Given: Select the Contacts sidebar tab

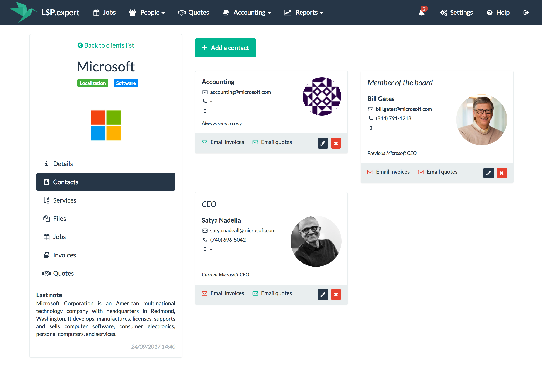Looking at the screenshot, I should tap(106, 182).
